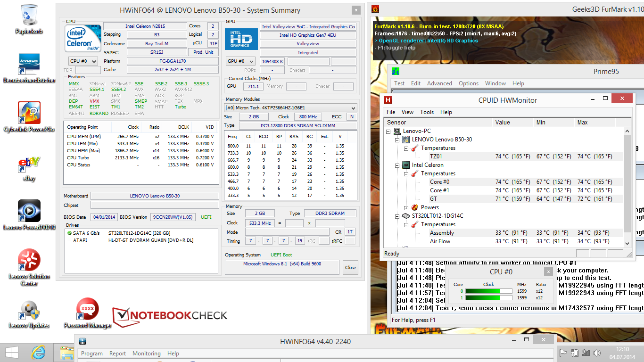Screen dimensions: 644x362
Task: Open the Papierkorb recycle bin desktop icon
Action: (x=29, y=19)
